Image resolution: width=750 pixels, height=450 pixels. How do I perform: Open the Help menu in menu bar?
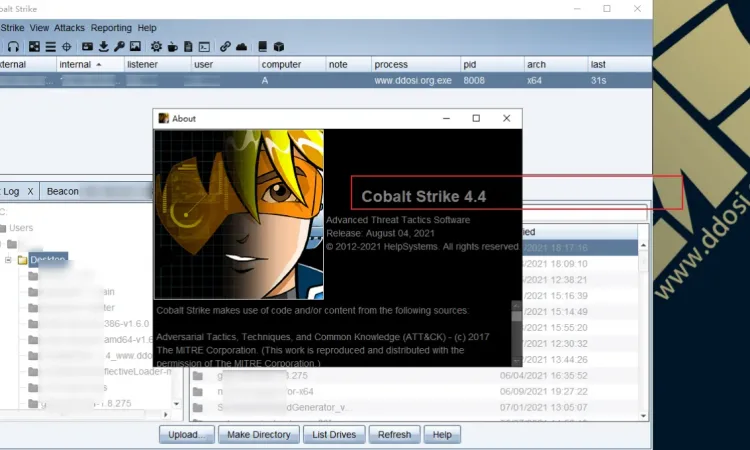click(x=147, y=28)
